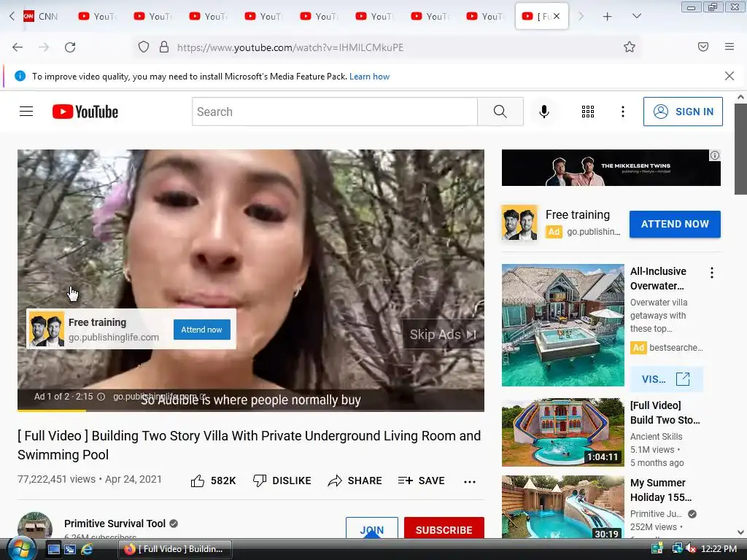Close the current active tab
This screenshot has height=560, width=747.
pos(557,16)
